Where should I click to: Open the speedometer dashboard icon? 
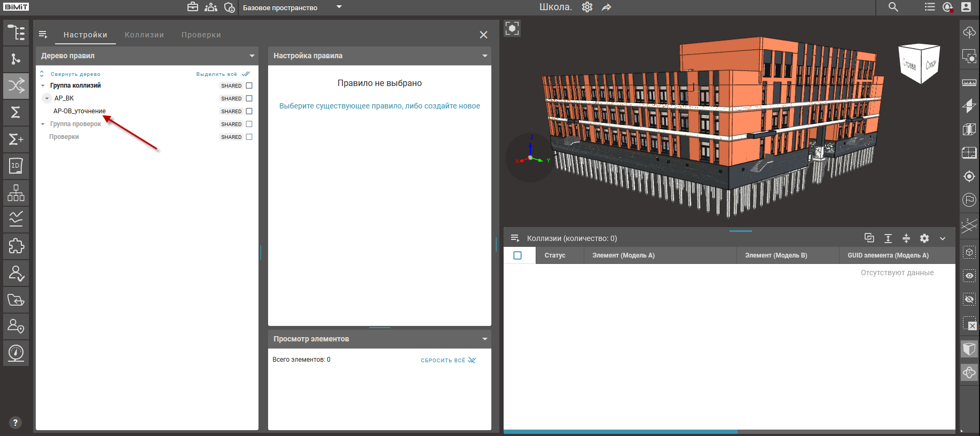click(16, 353)
